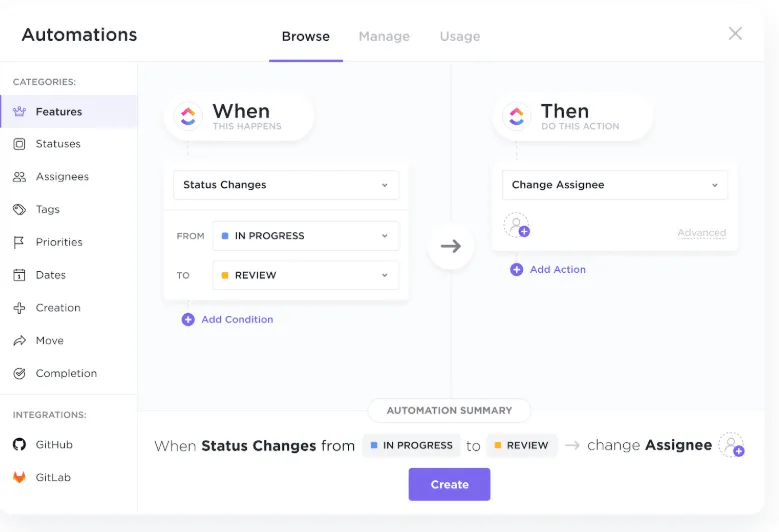Choose the Assignees people icon
This screenshot has width=779, height=532.
19,177
